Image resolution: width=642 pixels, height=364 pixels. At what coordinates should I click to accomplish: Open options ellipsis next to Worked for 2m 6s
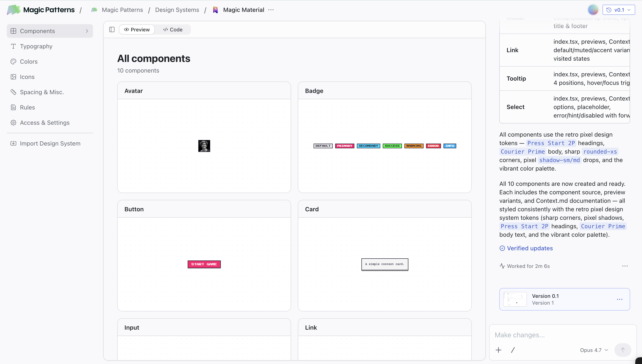625,266
